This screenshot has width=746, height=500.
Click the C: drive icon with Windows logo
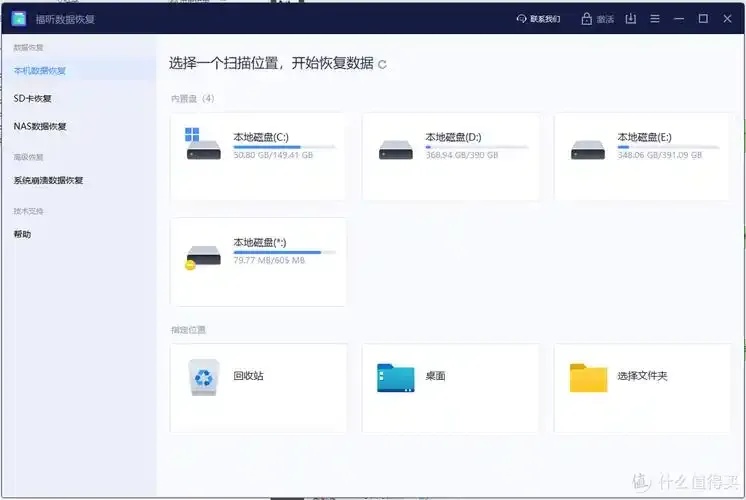coord(203,144)
